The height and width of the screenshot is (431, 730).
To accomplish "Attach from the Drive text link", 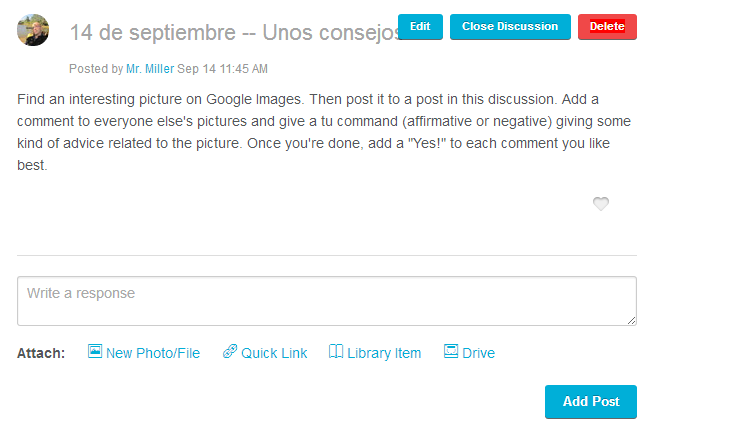I will 478,353.
